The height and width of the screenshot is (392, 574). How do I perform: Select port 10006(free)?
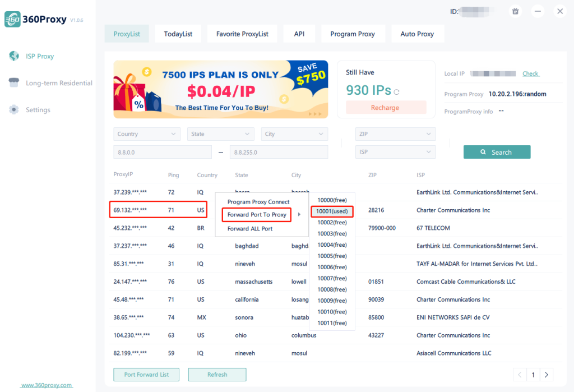(x=332, y=267)
